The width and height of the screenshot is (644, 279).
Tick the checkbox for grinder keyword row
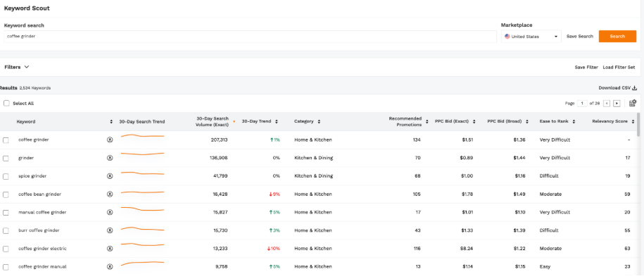6,159
